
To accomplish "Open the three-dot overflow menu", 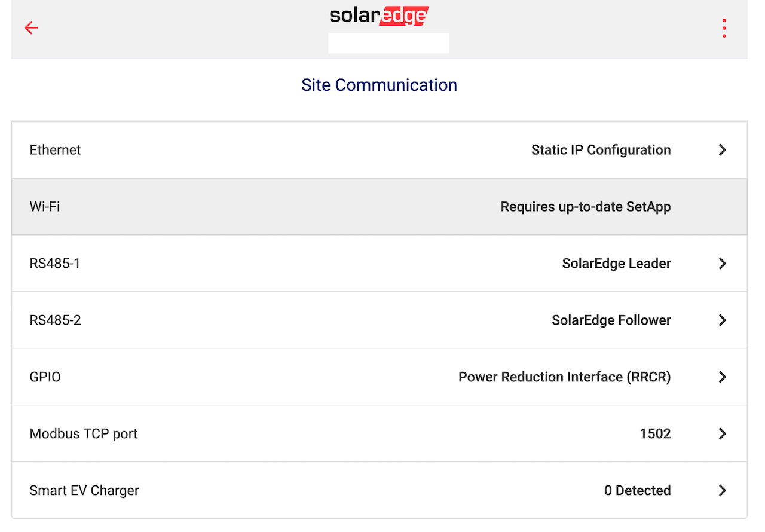I will coord(724,28).
